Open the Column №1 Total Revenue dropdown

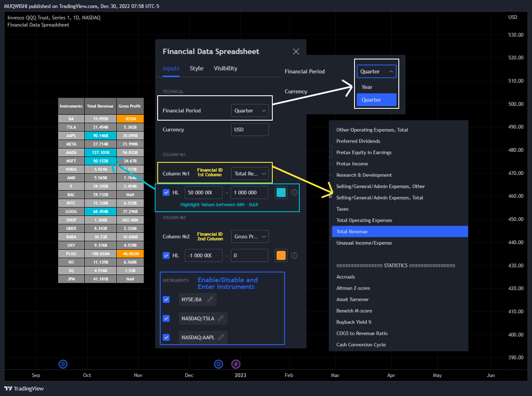click(250, 173)
